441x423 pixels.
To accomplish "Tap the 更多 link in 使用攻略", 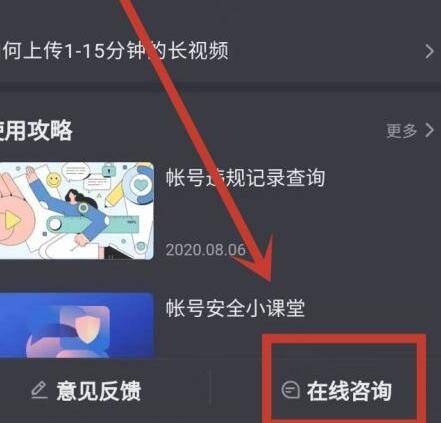I will click(402, 130).
